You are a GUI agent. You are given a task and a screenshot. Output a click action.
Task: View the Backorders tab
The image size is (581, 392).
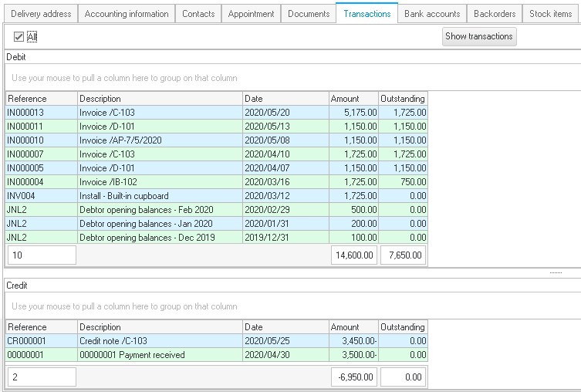click(x=494, y=14)
